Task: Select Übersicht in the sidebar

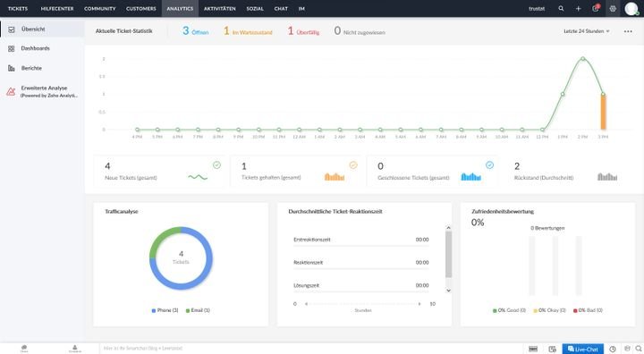Action: point(43,29)
